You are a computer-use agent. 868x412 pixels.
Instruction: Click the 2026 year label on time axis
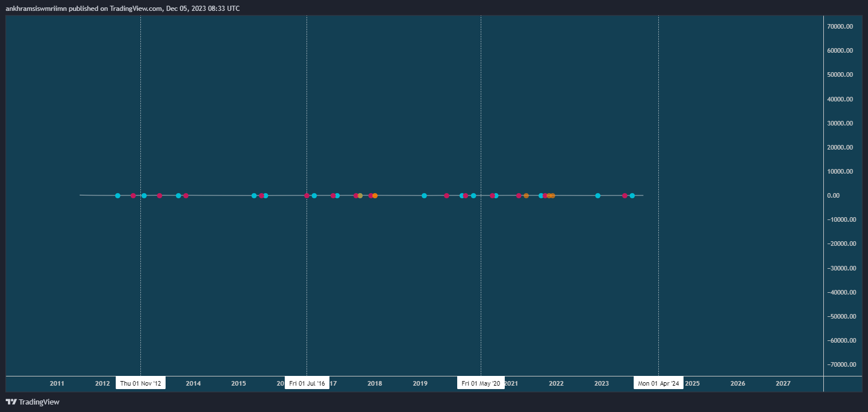pyautogui.click(x=737, y=383)
